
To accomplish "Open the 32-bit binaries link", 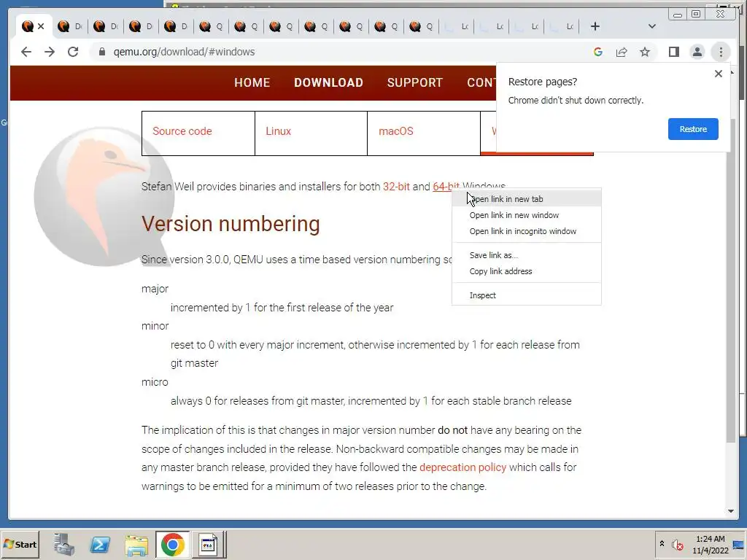I will tap(396, 187).
